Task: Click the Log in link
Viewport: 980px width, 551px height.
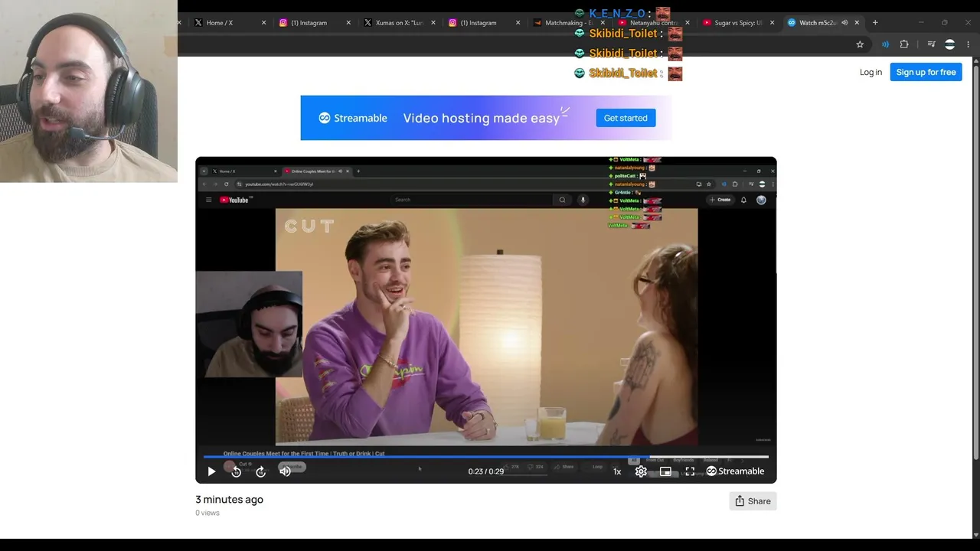Action: pyautogui.click(x=871, y=72)
